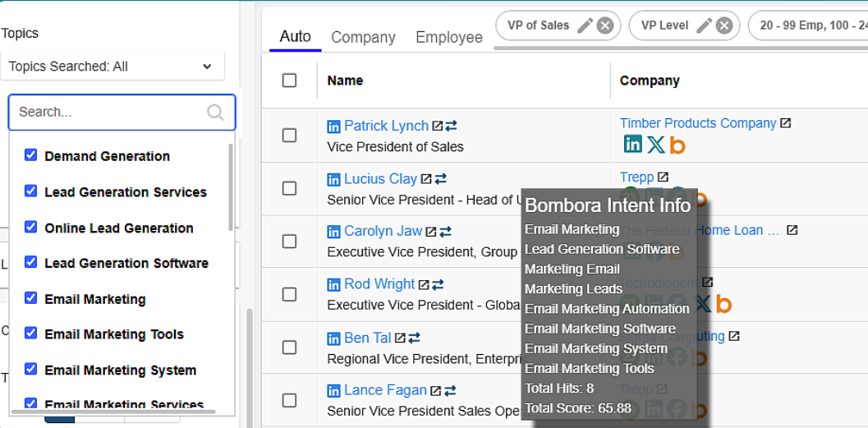The image size is (868, 428).
Task: Open Lucius Clay contact link
Action: pyautogui.click(x=380, y=179)
